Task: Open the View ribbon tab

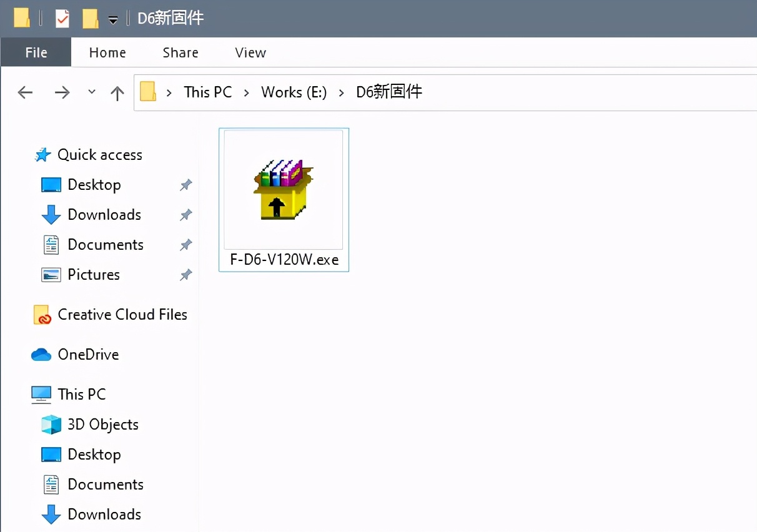Action: point(250,52)
